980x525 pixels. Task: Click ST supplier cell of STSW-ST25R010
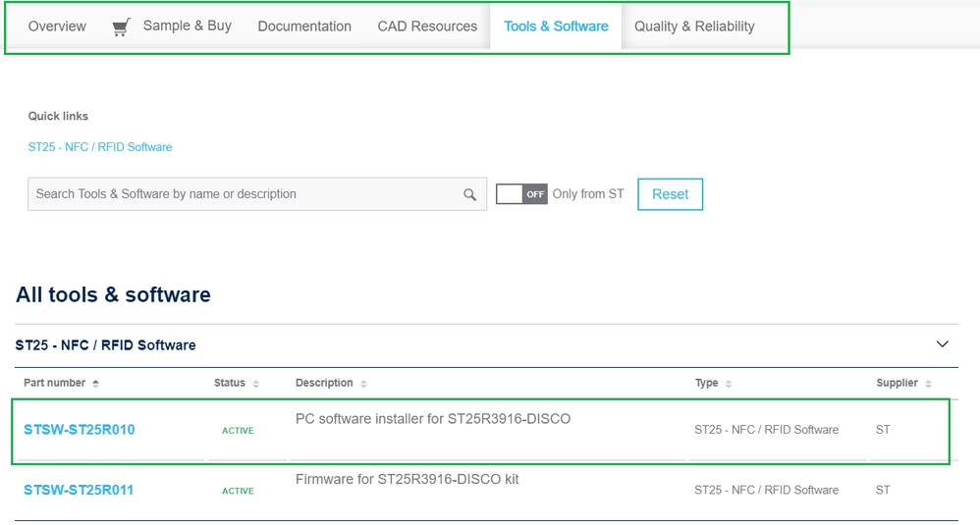883,430
